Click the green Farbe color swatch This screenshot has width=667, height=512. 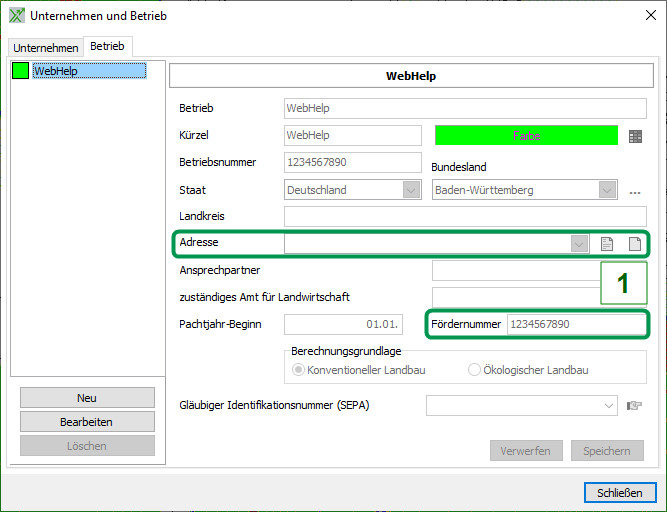coord(526,135)
